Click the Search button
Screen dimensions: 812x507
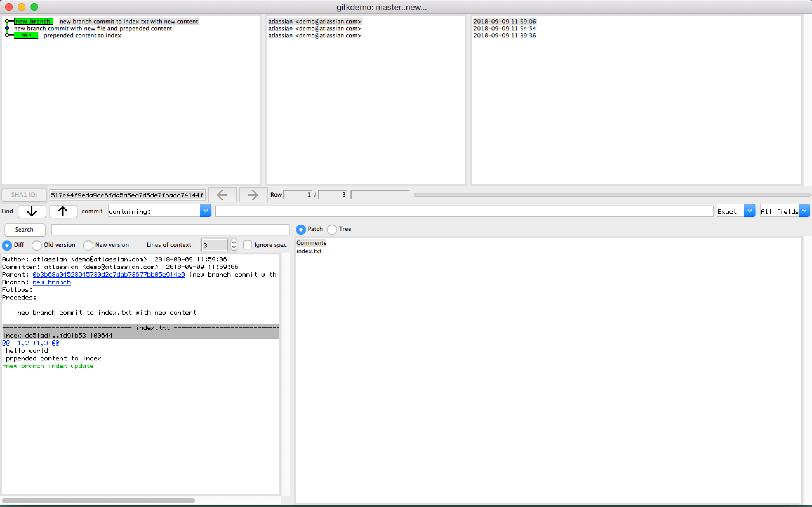coord(24,229)
